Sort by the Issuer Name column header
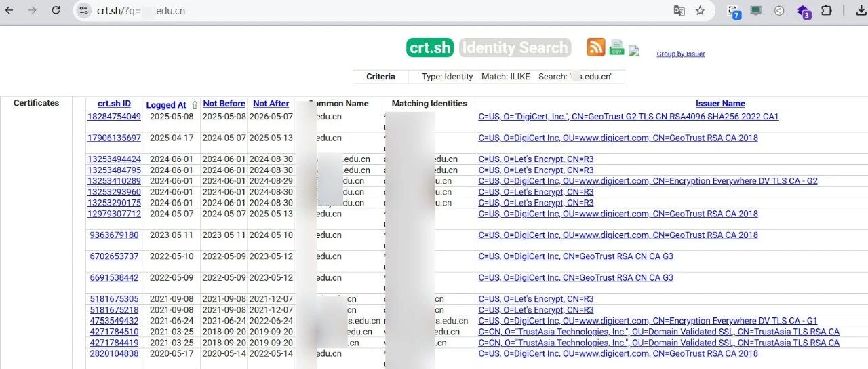The width and height of the screenshot is (868, 369). pos(720,104)
